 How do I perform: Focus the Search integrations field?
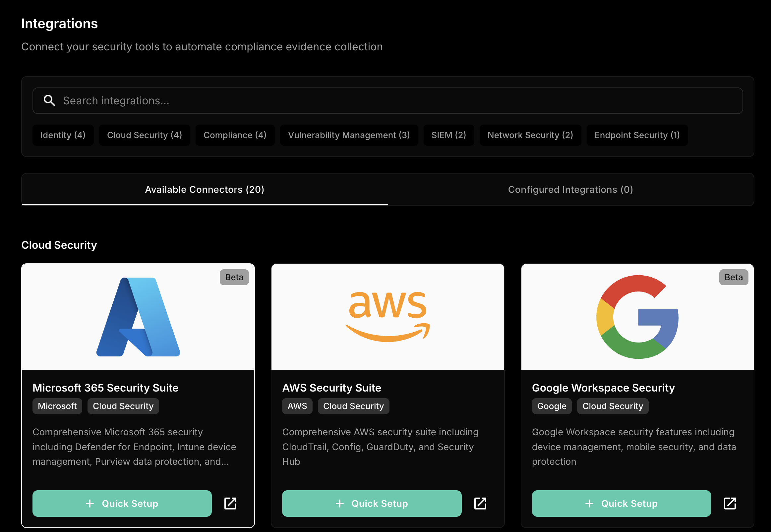click(400, 101)
